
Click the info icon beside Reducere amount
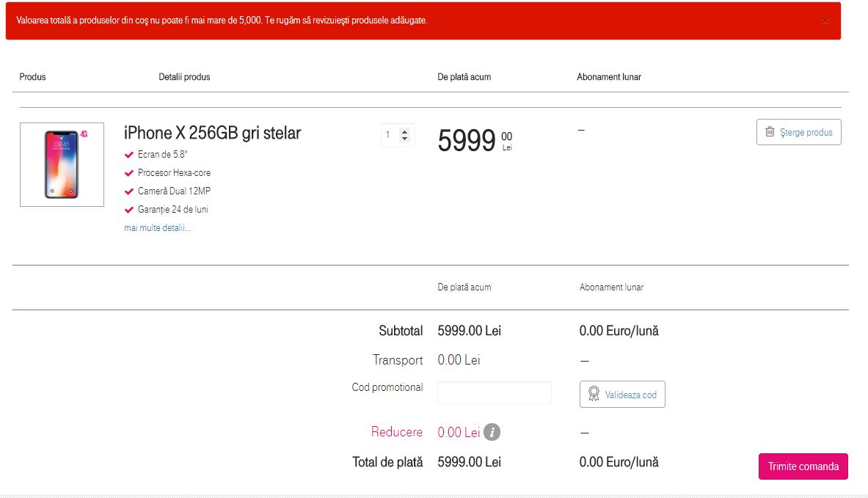pos(492,432)
